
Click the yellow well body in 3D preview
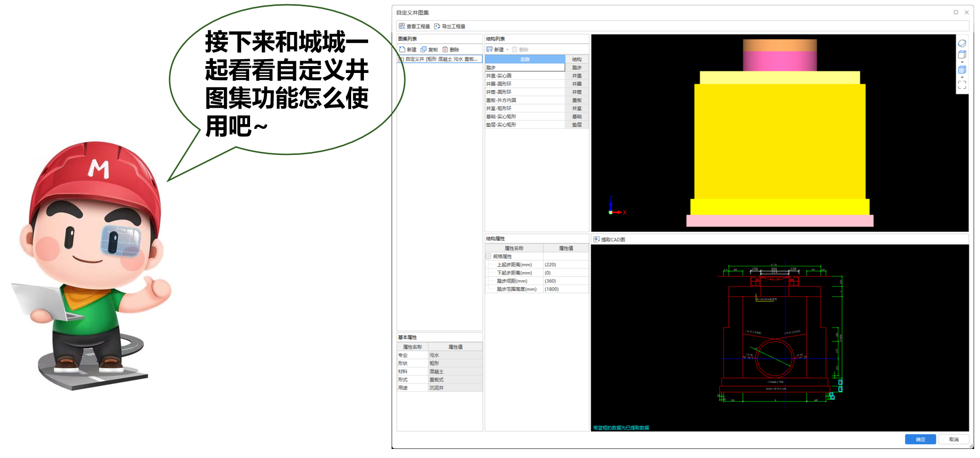coord(779,141)
